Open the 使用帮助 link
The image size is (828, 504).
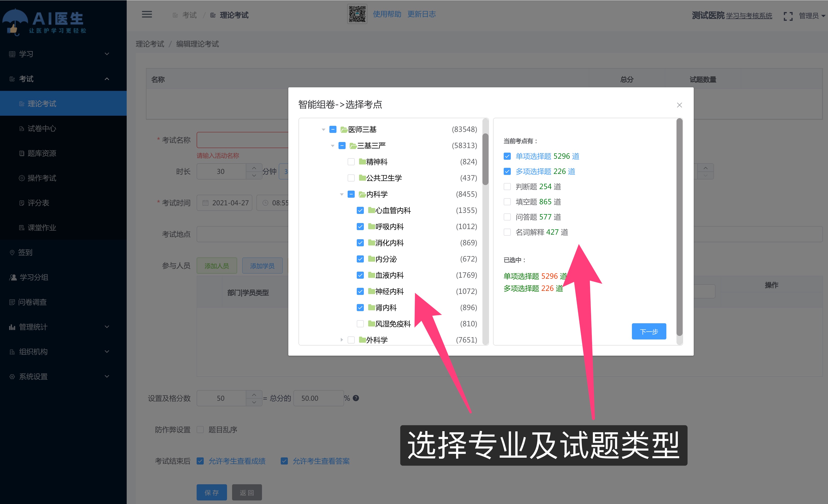coord(387,14)
